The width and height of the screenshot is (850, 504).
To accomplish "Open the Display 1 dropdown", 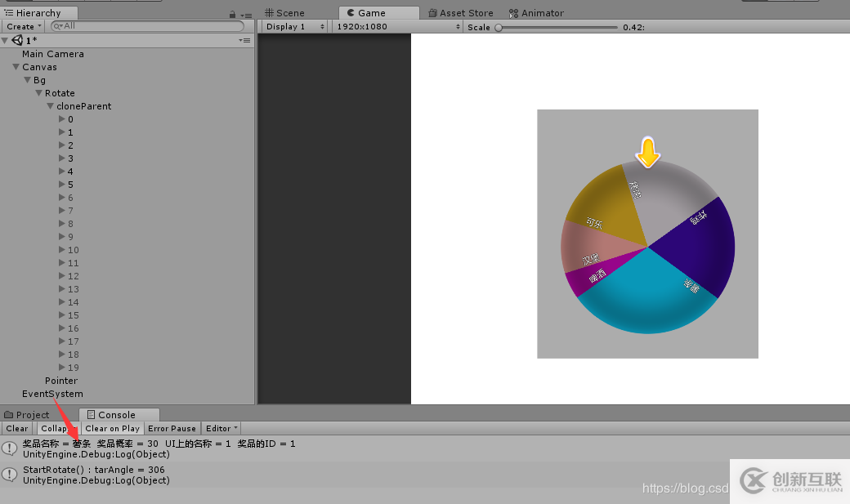I will point(295,27).
